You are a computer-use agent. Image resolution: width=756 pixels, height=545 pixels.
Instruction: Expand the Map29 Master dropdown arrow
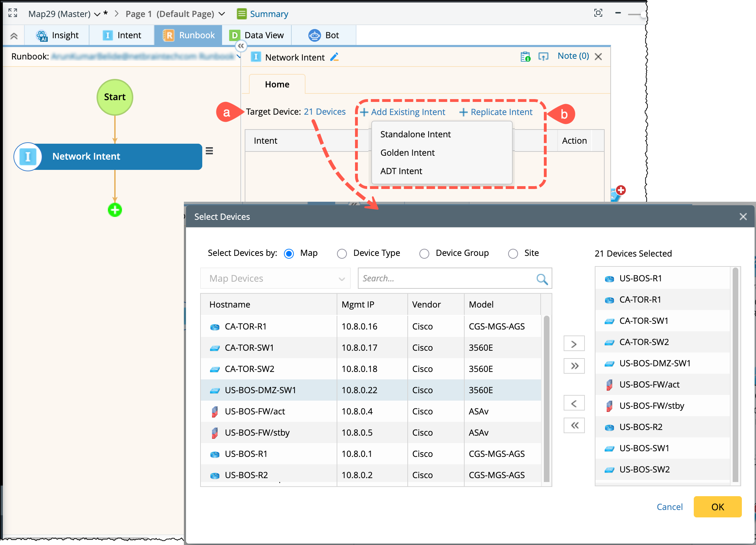tap(97, 15)
